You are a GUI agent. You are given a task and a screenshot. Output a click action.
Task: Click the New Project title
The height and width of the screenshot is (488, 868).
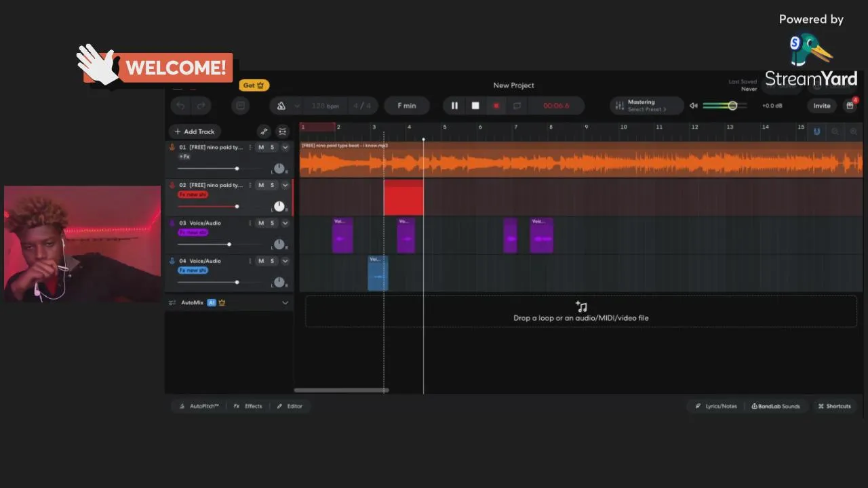tap(513, 85)
